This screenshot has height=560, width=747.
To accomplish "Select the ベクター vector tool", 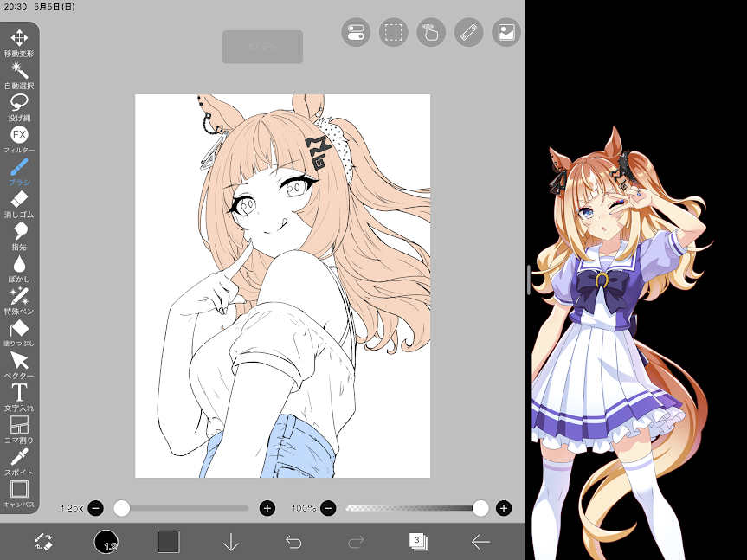I will pyautogui.click(x=19, y=364).
